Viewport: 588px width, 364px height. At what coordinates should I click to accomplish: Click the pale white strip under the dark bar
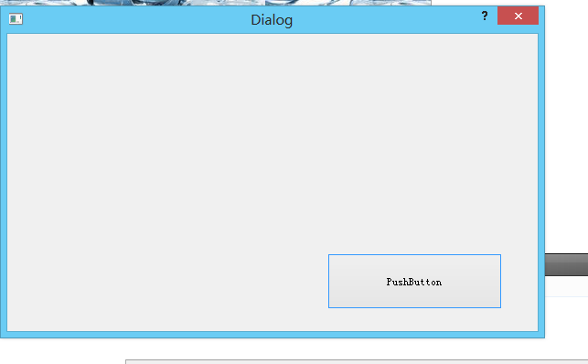566,286
